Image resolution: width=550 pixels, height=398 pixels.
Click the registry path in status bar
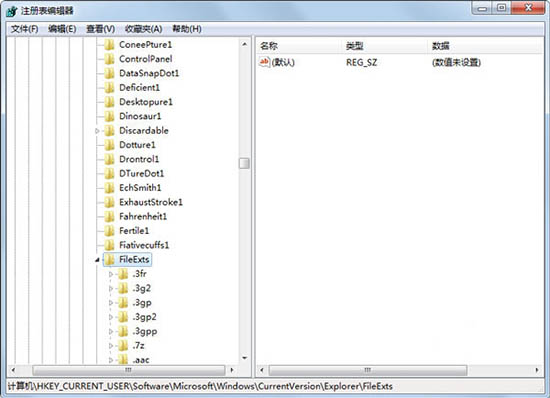pyautogui.click(x=200, y=386)
